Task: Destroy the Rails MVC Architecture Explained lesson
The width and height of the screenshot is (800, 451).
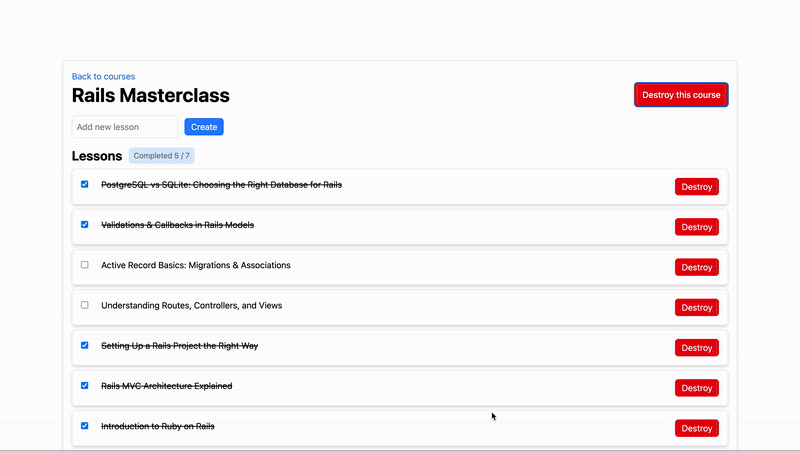Action: click(x=696, y=388)
